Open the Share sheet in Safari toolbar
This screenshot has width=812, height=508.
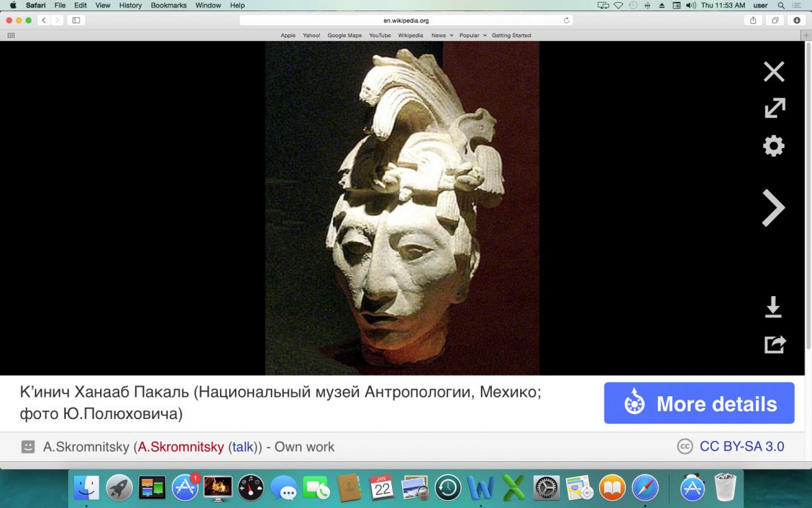754,20
